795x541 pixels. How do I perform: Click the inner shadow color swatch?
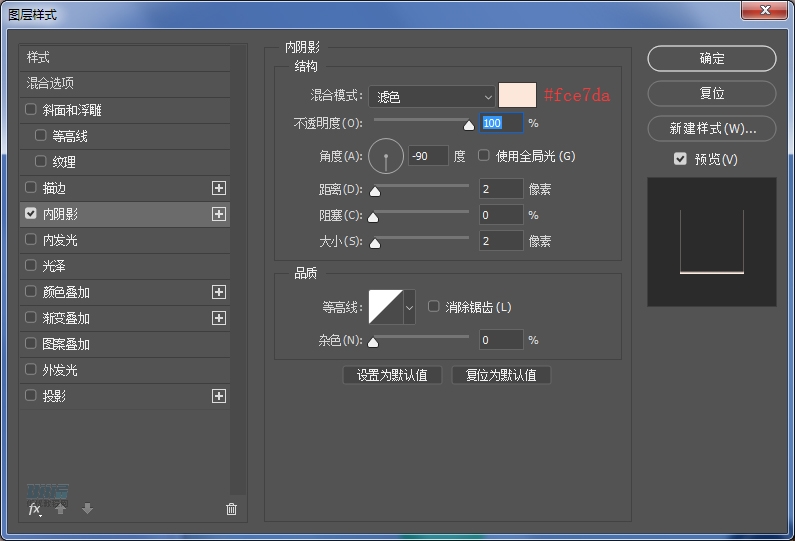518,96
